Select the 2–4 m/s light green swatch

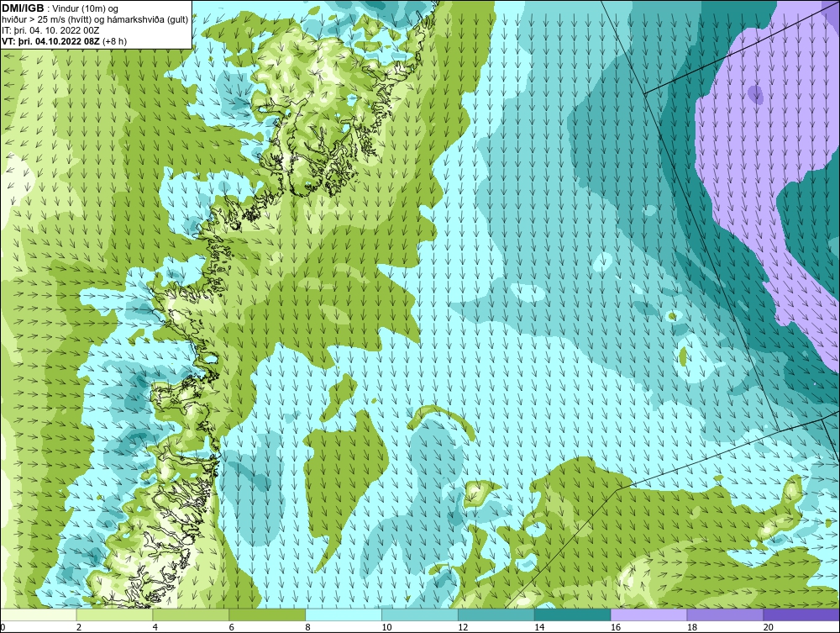[114, 615]
